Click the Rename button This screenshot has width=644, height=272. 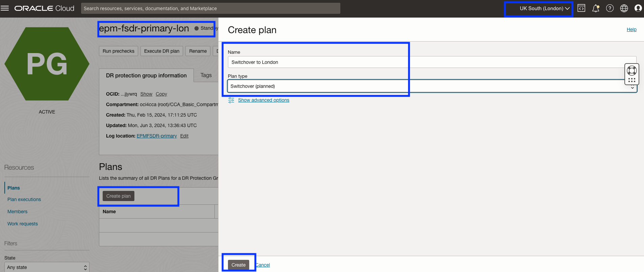tap(198, 51)
